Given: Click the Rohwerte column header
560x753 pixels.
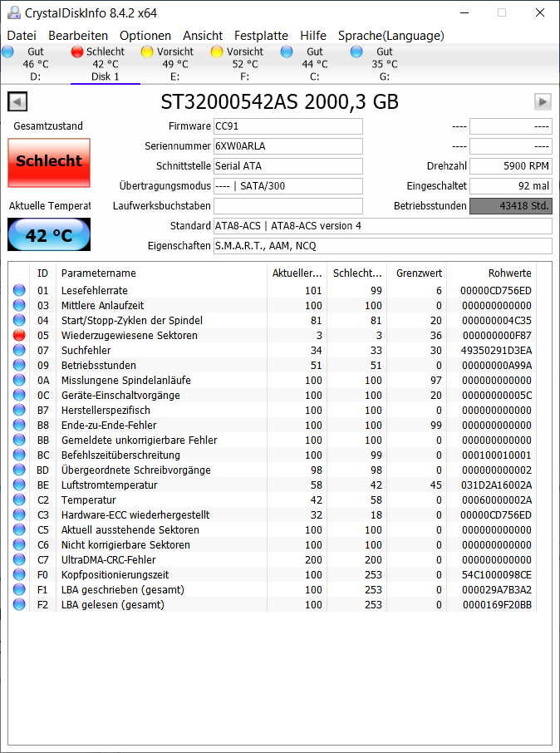Looking at the screenshot, I should point(492,273).
